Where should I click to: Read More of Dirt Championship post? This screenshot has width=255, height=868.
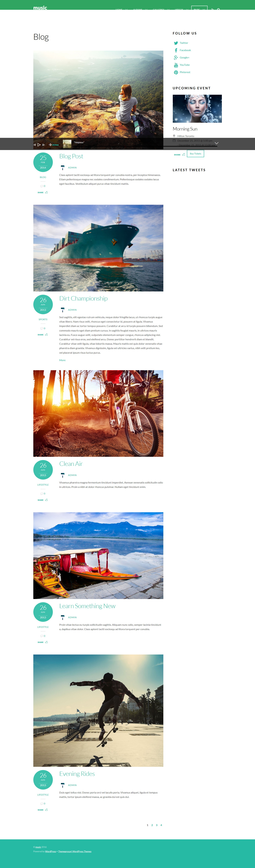point(62,360)
